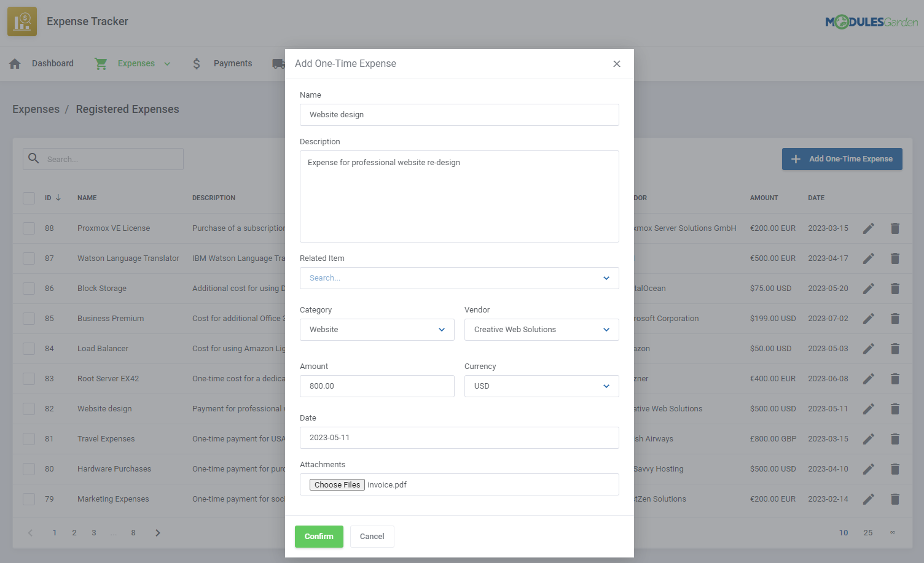Screen dimensions: 924x563
Task: Open the Currency dropdown showing USD
Action: pyautogui.click(x=541, y=386)
